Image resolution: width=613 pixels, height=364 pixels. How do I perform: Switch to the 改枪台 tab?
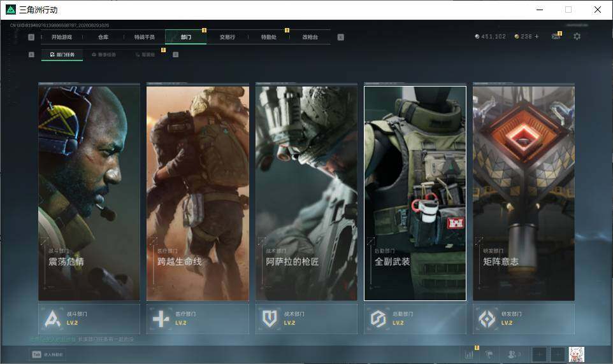310,37
